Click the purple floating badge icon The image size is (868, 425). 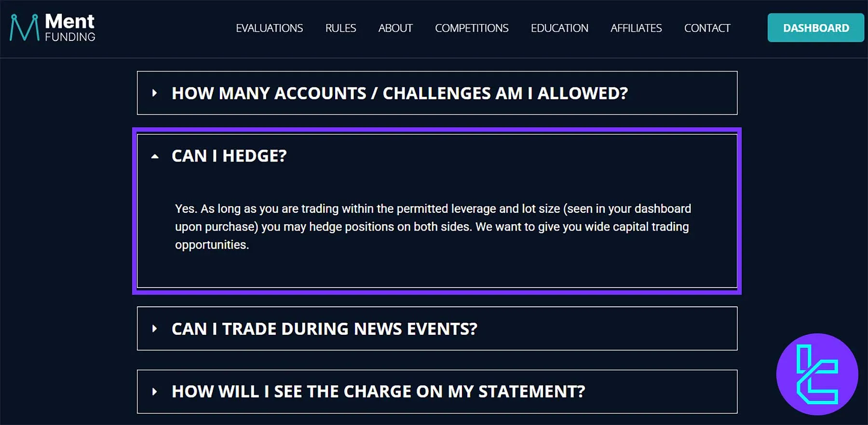[x=817, y=374]
